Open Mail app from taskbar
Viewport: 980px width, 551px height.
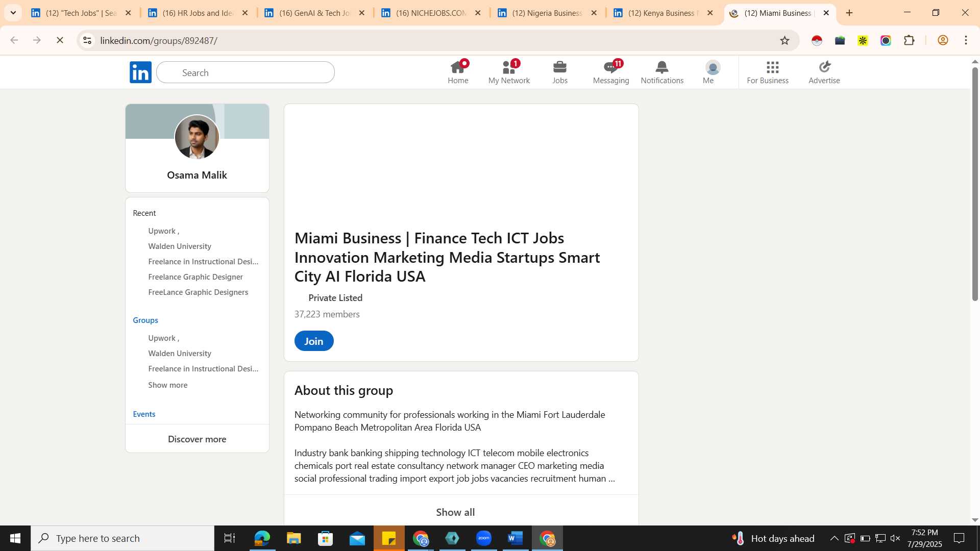(357, 538)
